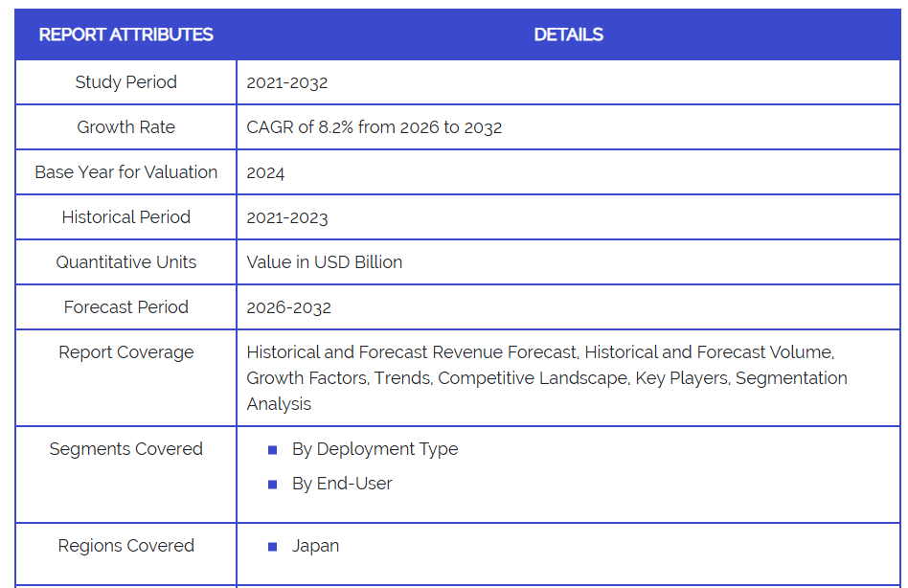Click the 2026-2032 forecast period value
This screenshot has height=588, width=908.
[288, 307]
